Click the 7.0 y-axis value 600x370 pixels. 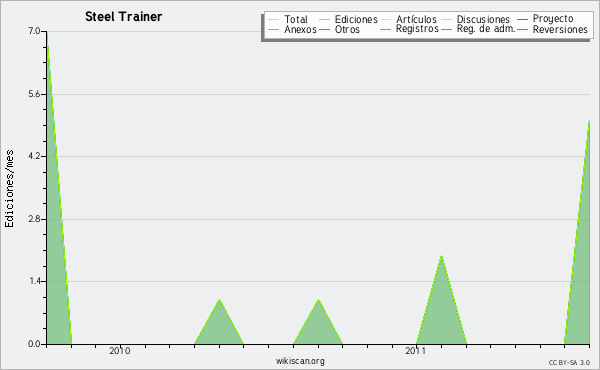[x=34, y=31]
